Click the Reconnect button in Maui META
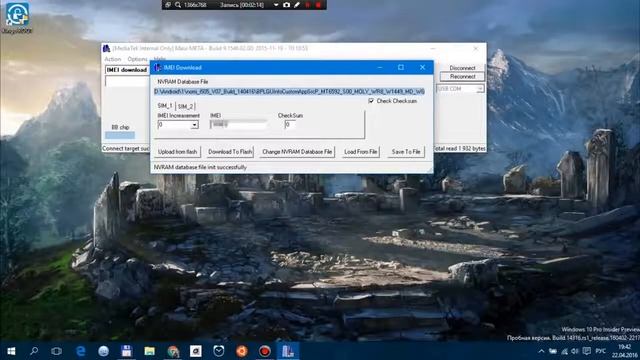The width and height of the screenshot is (640, 360). (462, 76)
